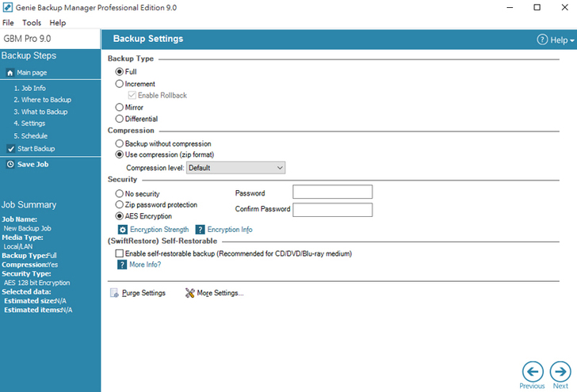Click the More Settings tools icon

coord(189,293)
